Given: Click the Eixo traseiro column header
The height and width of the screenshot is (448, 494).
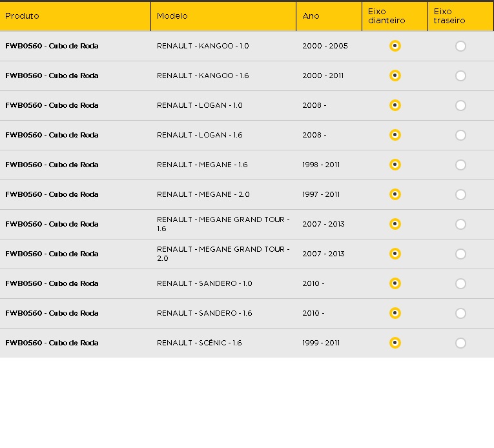Looking at the screenshot, I should coord(460,16).
